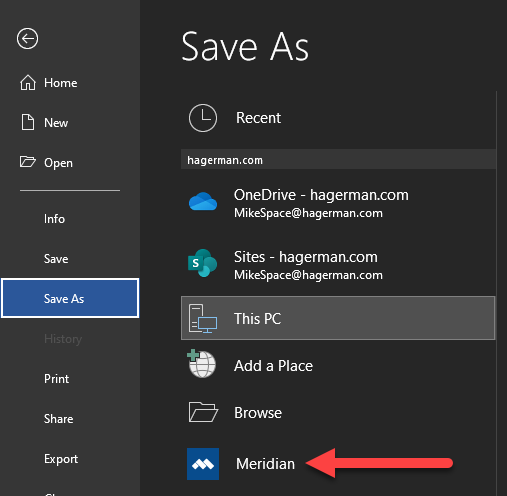Select the highlighted Save As item
Screen dimensions: 507x496
click(x=70, y=298)
